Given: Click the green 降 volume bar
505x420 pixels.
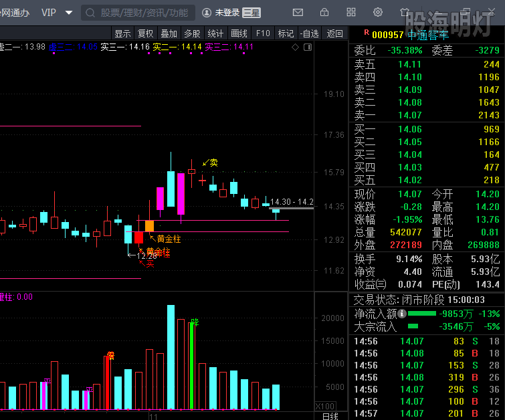Looking at the screenshot, I should [192, 366].
